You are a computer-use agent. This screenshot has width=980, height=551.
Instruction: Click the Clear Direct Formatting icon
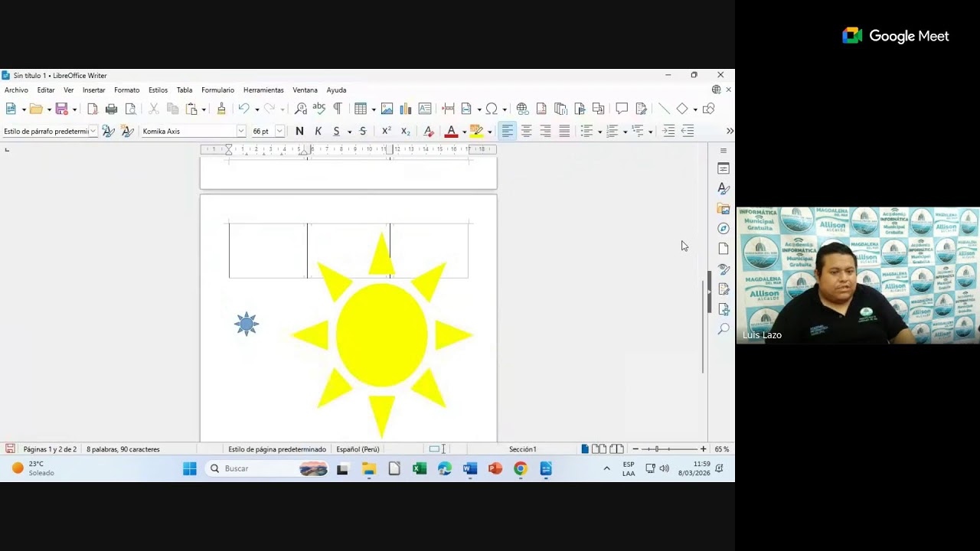pyautogui.click(x=429, y=131)
